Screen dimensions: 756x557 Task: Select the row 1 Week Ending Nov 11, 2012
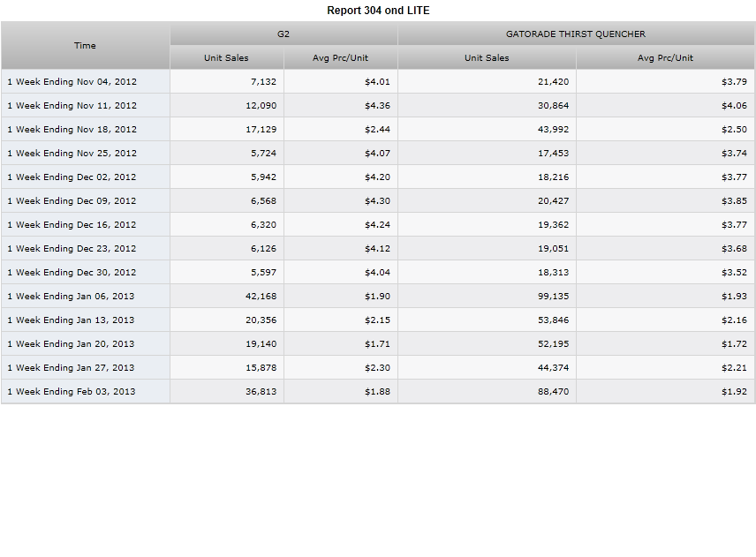click(378, 105)
